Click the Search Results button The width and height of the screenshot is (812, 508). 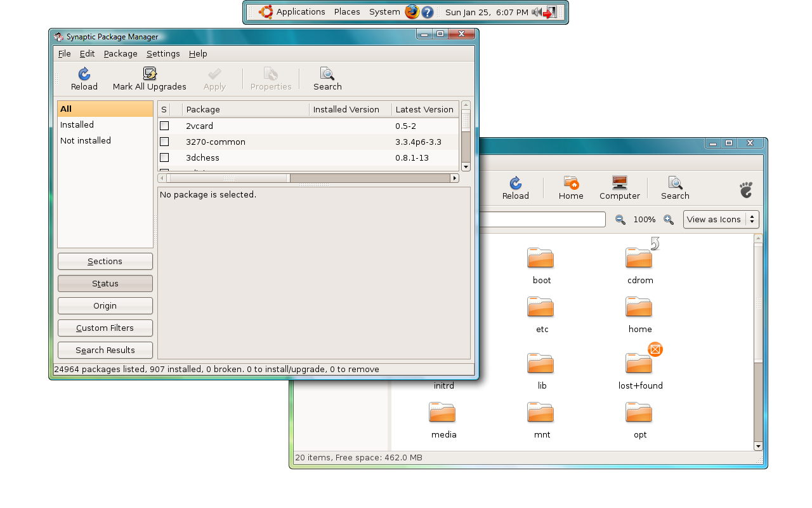click(105, 351)
